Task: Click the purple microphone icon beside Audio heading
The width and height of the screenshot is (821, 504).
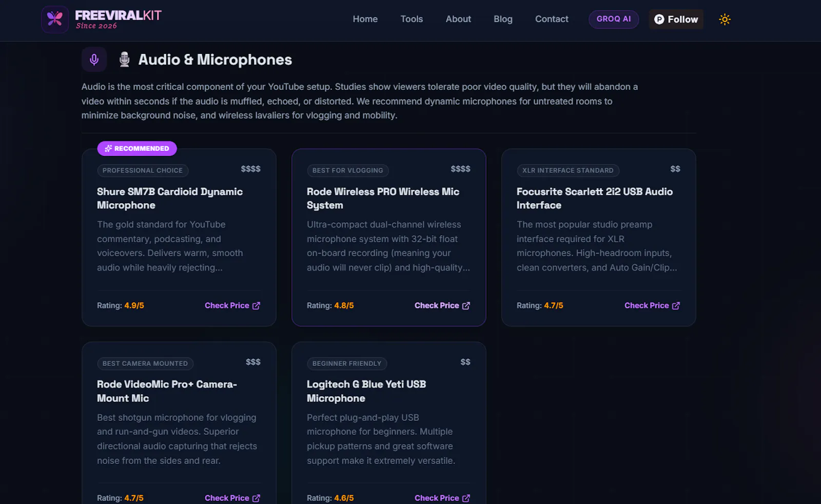Action: tap(94, 60)
